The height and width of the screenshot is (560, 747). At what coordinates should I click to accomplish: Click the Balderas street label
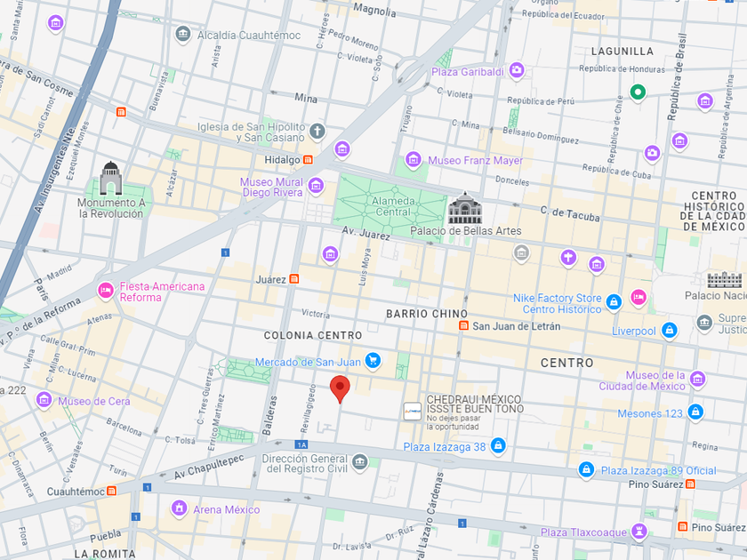click(269, 415)
